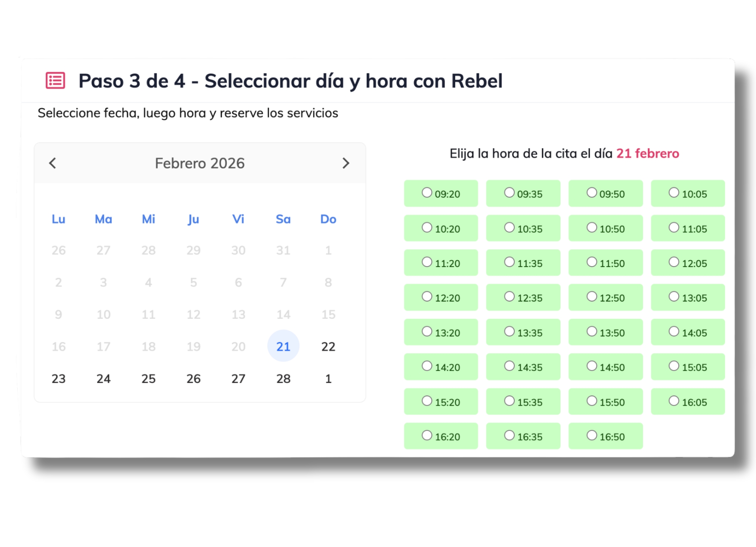Choose the 11:35 time slot
756x547 pixels.
click(x=523, y=263)
